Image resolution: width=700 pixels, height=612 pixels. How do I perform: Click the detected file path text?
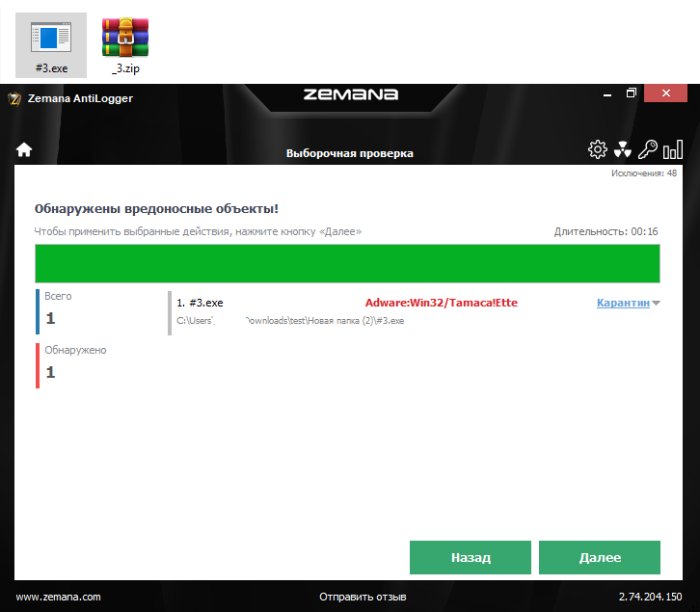click(x=290, y=321)
